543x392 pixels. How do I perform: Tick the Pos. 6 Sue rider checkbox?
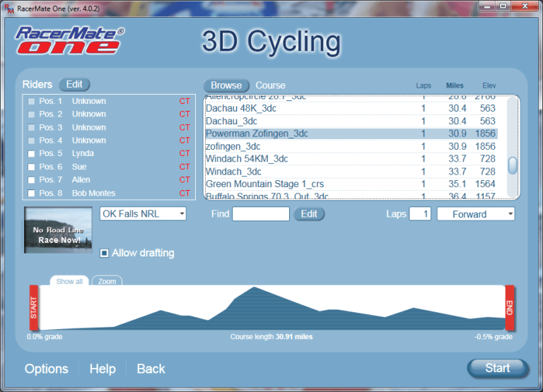(31, 167)
